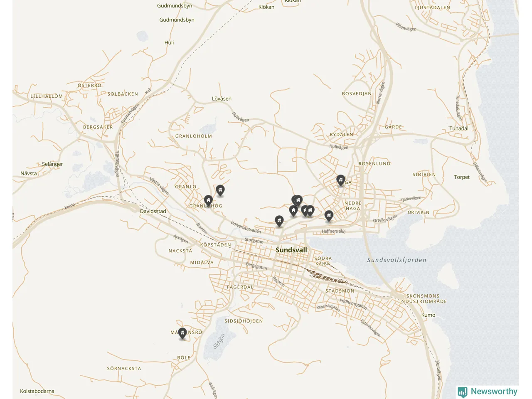Click the Newsworthy logo
Screen dimensions: 532x399
coord(487,392)
